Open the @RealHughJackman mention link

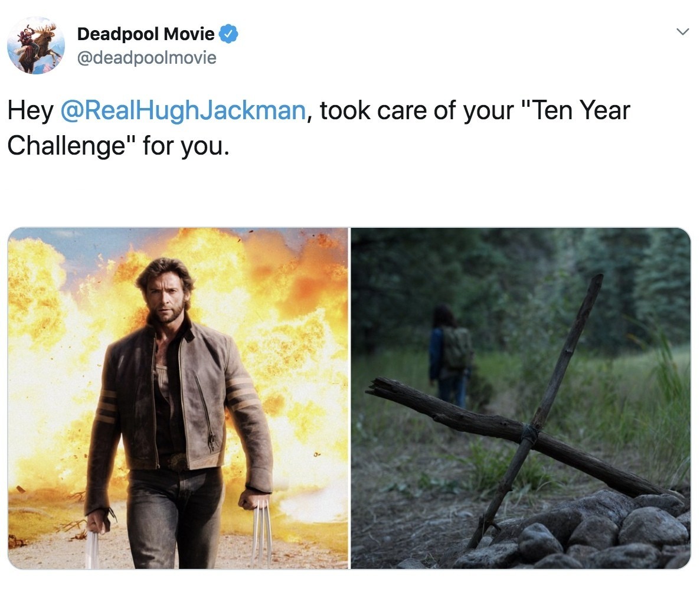coord(183,111)
